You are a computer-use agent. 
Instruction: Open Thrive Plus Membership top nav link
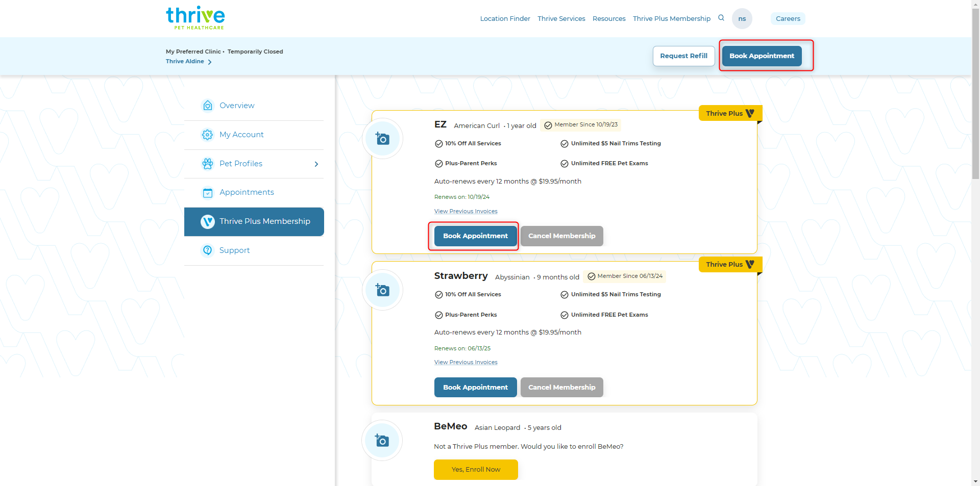pyautogui.click(x=671, y=18)
